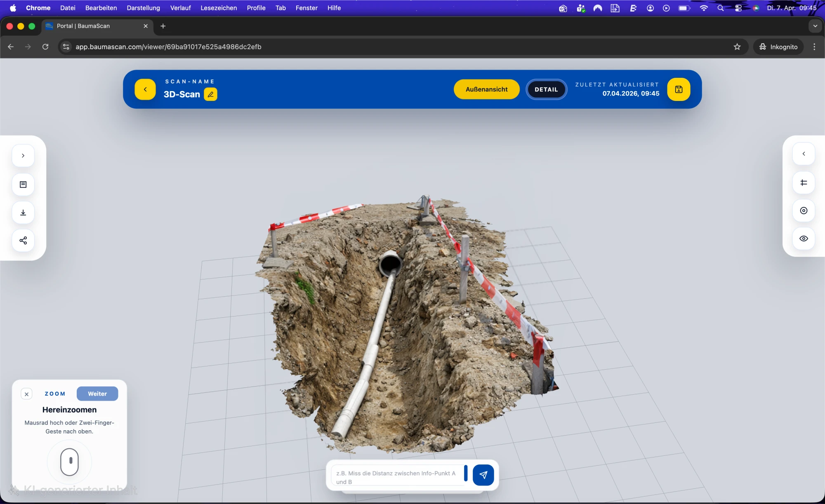
Task: Click the 3D-Scan name text
Action: click(x=182, y=94)
